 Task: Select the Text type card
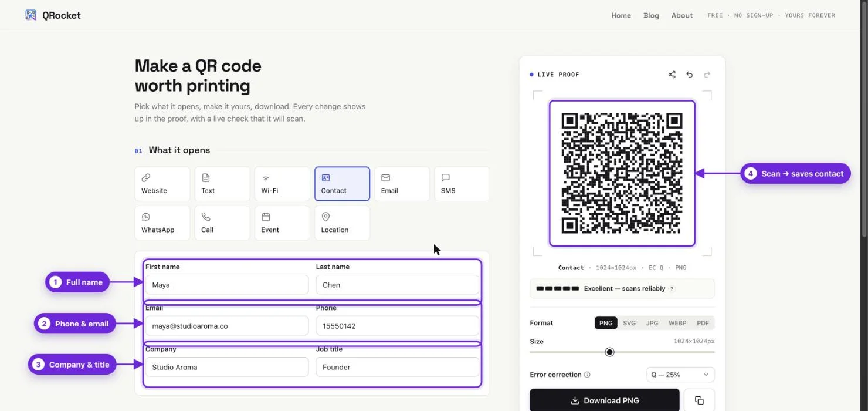click(222, 184)
